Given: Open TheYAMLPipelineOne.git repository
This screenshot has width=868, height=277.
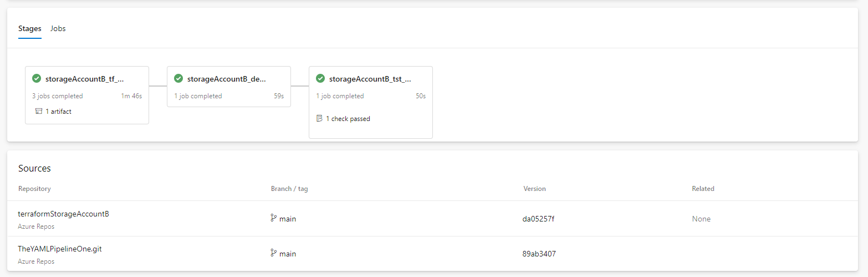Looking at the screenshot, I should pyautogui.click(x=60, y=249).
